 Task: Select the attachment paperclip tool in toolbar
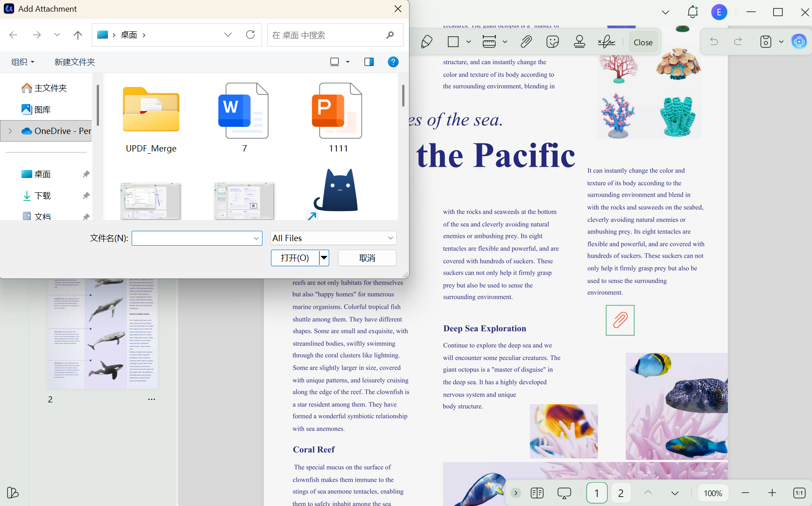pyautogui.click(x=526, y=42)
